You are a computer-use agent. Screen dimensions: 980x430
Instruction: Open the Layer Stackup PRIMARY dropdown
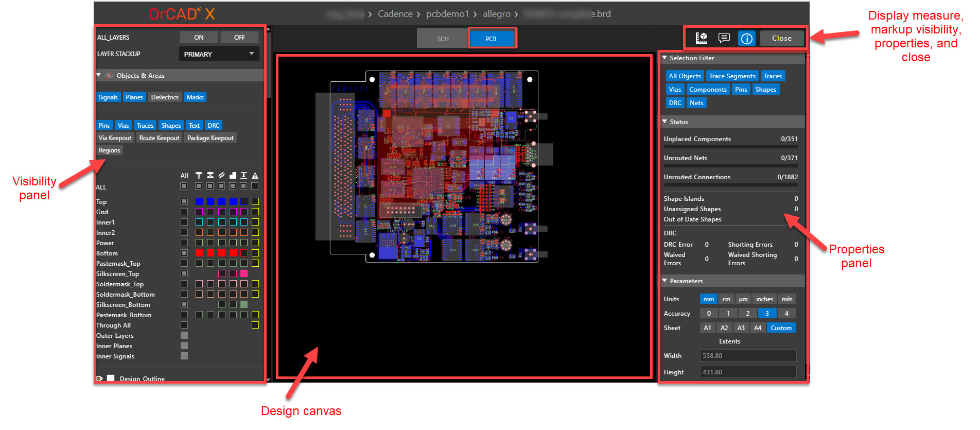pos(219,54)
